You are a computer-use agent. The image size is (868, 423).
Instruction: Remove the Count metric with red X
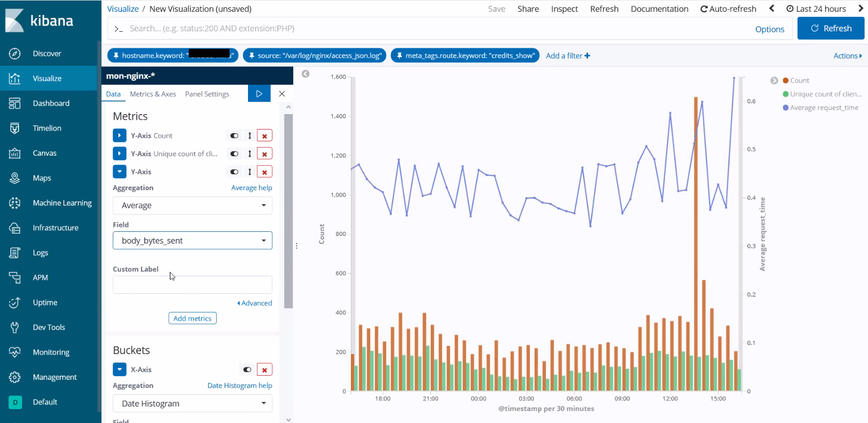[264, 136]
